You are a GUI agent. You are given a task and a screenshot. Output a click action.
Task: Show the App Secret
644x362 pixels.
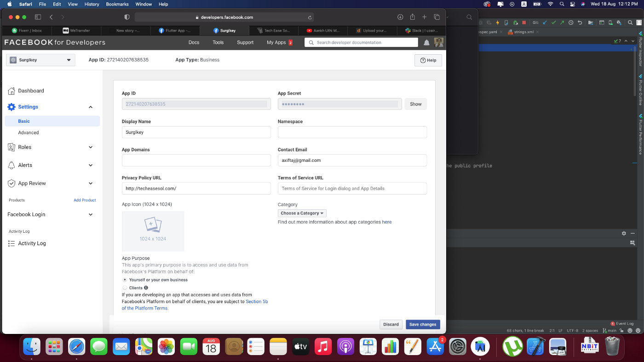(x=416, y=104)
